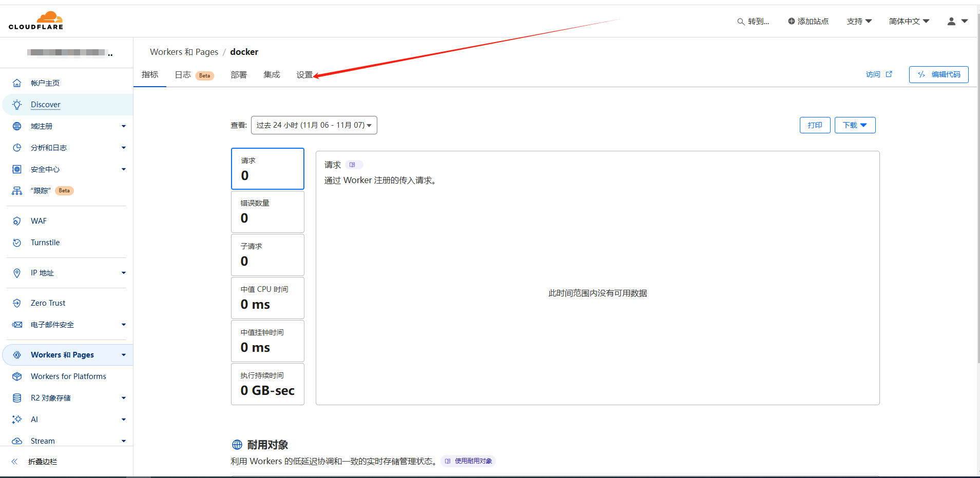980x478 pixels.
Task: Click the AI sparkle icon
Action: pyautogui.click(x=17, y=420)
